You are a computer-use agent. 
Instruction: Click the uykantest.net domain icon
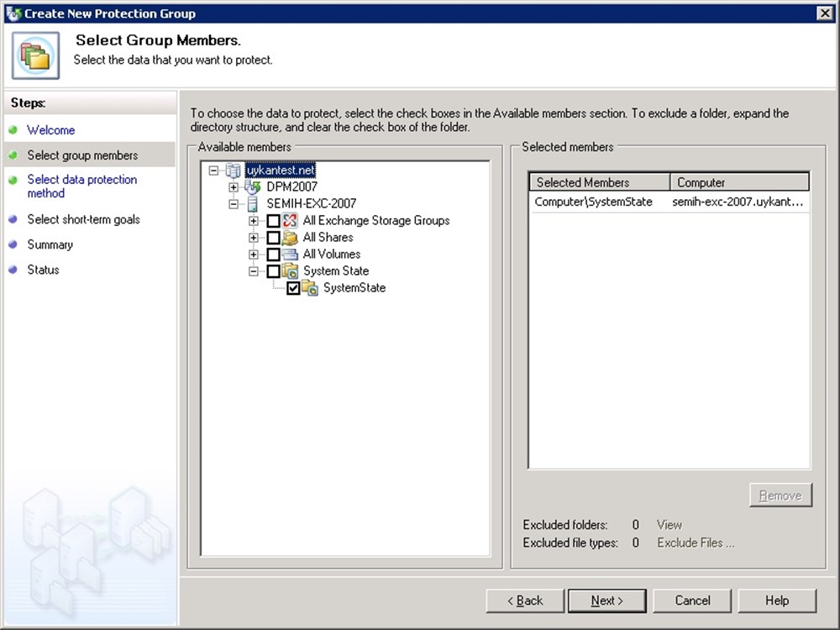pyautogui.click(x=233, y=171)
